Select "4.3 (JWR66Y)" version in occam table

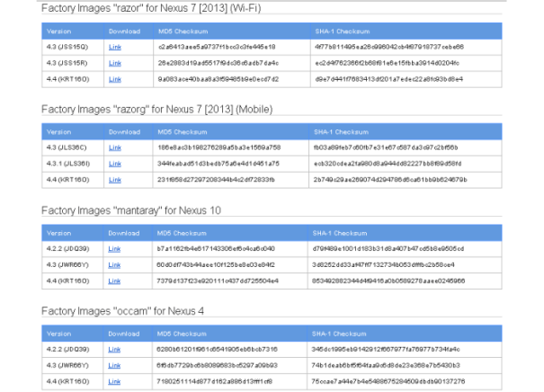[67, 366]
